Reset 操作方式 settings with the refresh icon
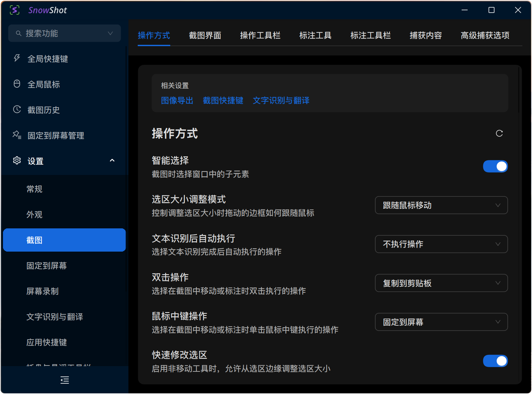The height and width of the screenshot is (394, 532). click(499, 133)
